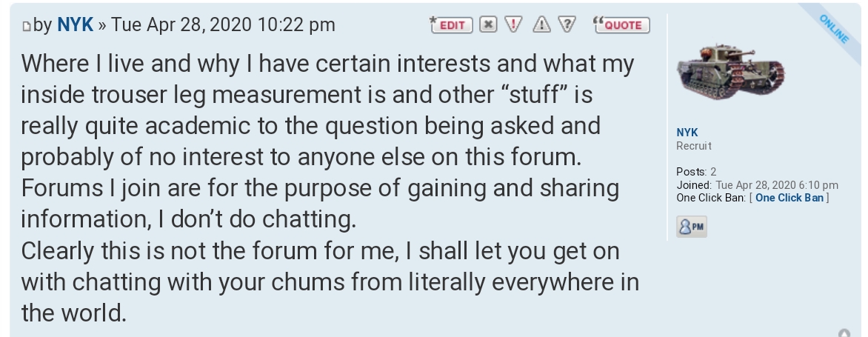Click the EDIT post button
This screenshot has width=868, height=337.
click(450, 24)
